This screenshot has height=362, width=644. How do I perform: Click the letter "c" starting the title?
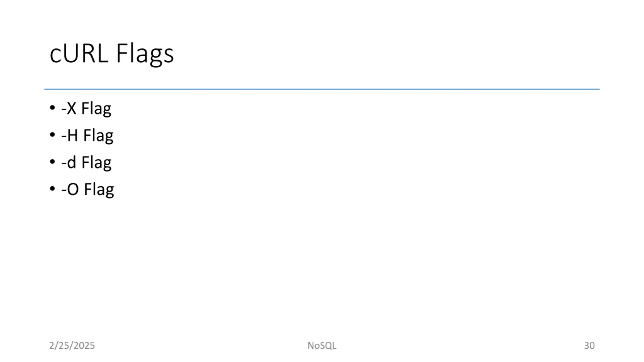click(x=55, y=57)
